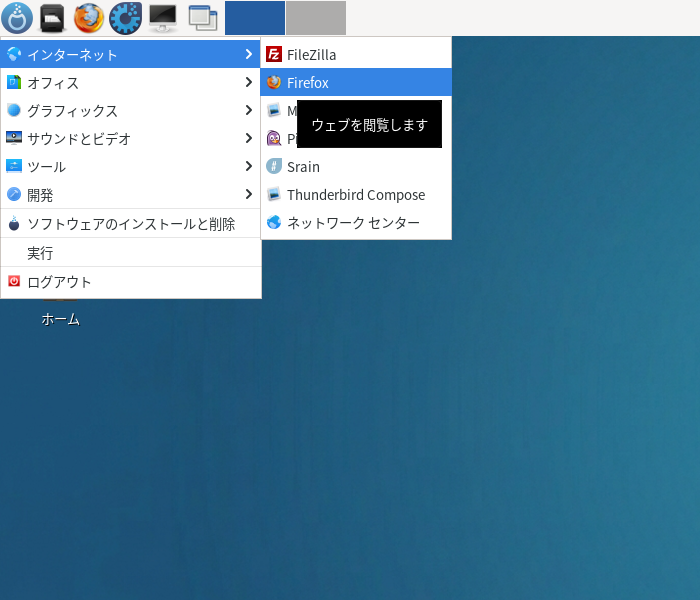700x600 pixels.
Task: Click the インターネット globe icon
Action: coord(14,54)
